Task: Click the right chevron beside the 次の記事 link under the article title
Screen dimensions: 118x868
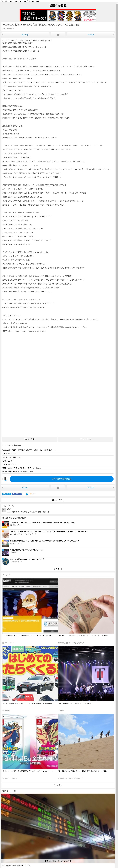Action: point(113,35)
